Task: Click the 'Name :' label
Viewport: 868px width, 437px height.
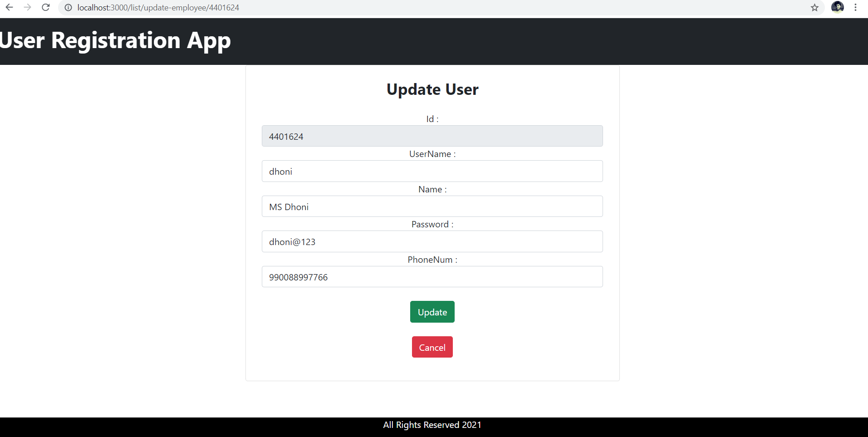Action: click(x=432, y=189)
